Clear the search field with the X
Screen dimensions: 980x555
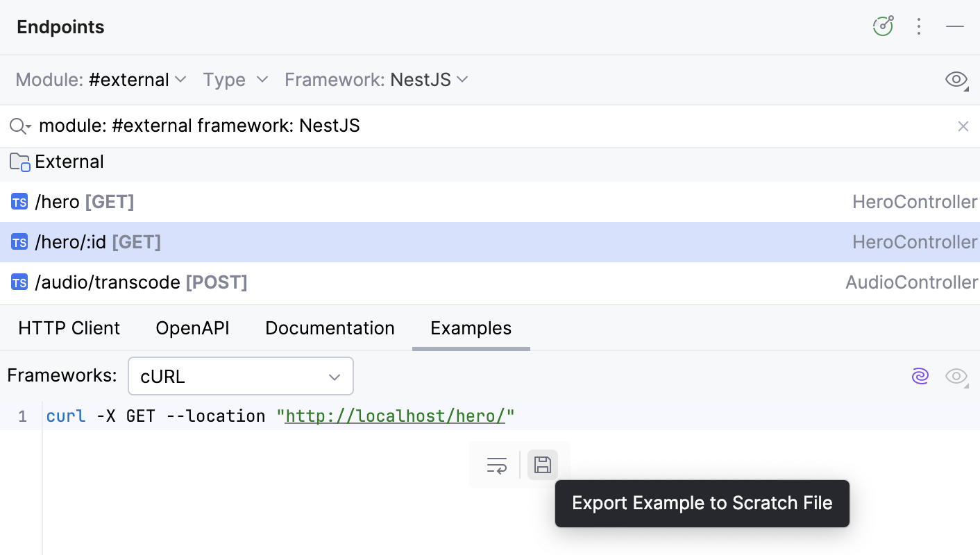(963, 126)
